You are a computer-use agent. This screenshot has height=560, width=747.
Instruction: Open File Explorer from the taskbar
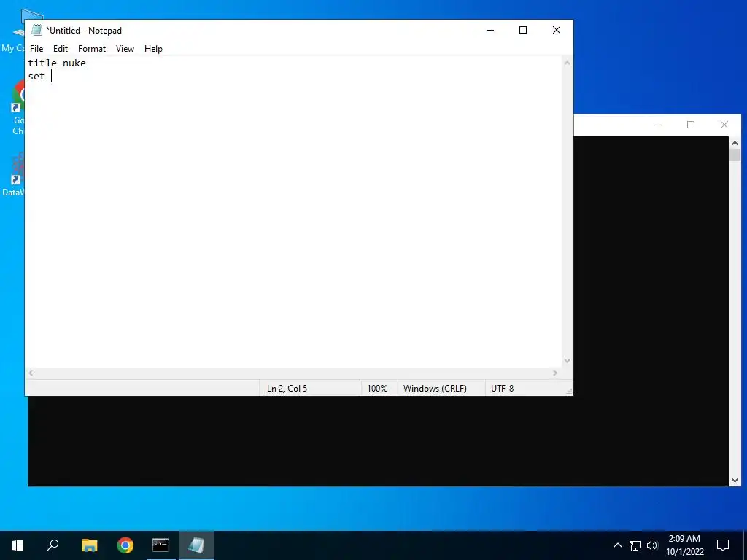click(89, 545)
